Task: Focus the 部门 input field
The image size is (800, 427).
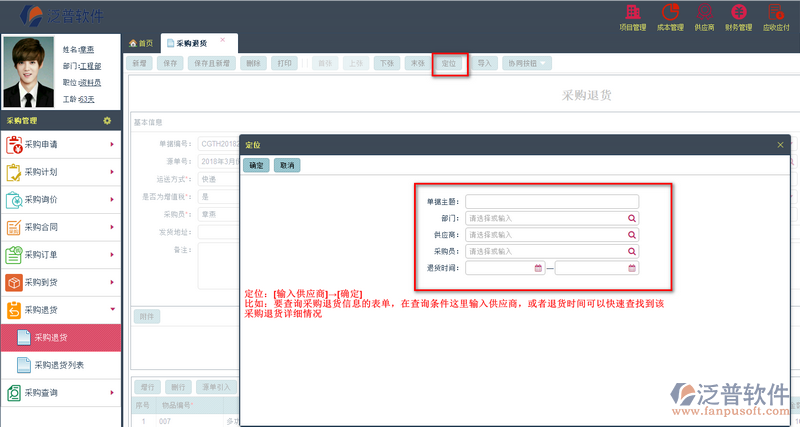Action: pyautogui.click(x=552, y=218)
